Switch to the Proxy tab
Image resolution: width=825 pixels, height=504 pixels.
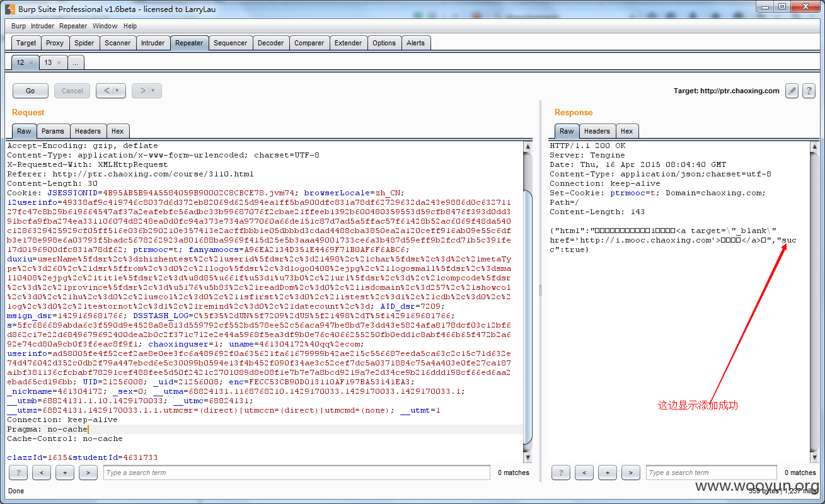[x=55, y=43]
